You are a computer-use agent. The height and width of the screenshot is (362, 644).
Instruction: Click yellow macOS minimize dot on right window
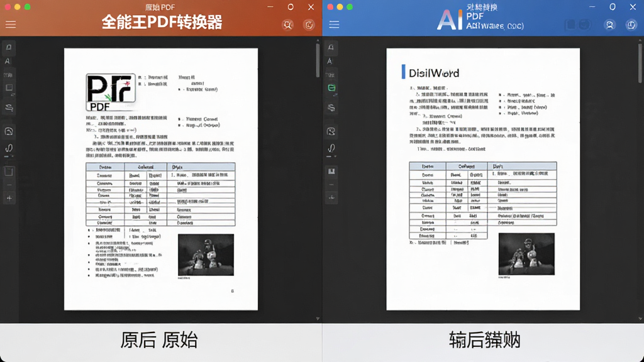coord(340,6)
